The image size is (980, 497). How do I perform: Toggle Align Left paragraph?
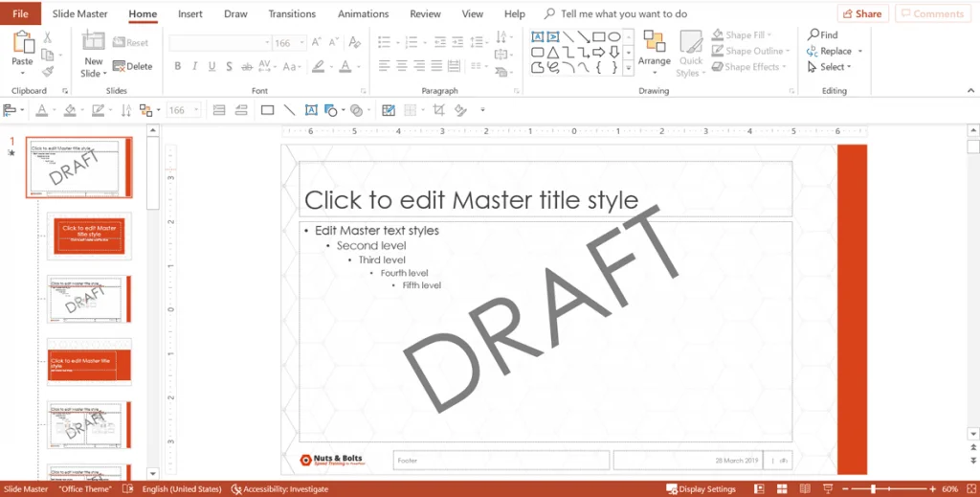tap(385, 66)
